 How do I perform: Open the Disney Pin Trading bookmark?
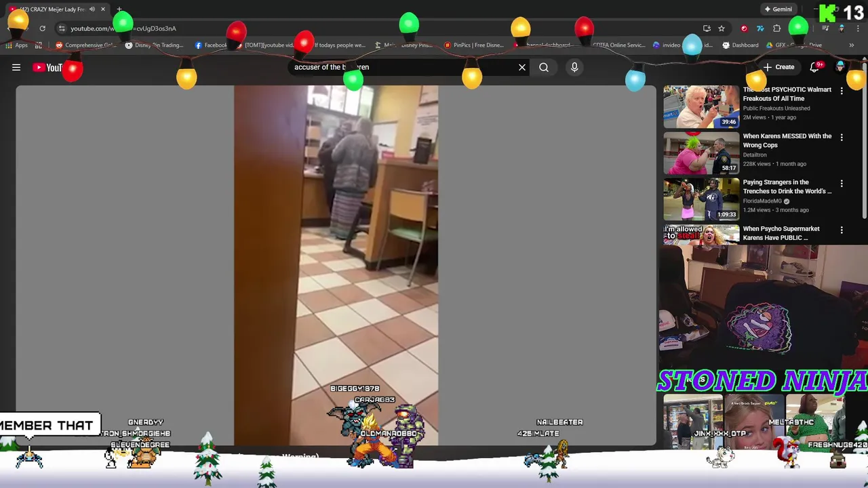pyautogui.click(x=155, y=45)
